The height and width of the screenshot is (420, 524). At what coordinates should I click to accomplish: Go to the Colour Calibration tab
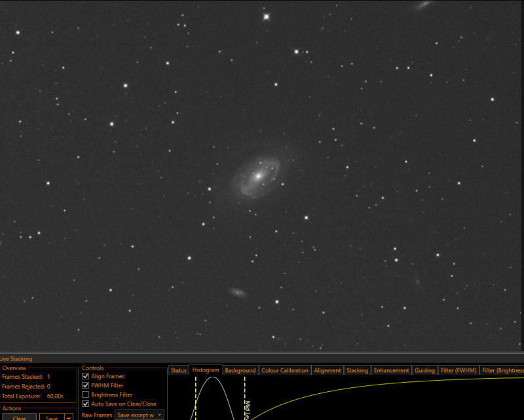(x=285, y=370)
